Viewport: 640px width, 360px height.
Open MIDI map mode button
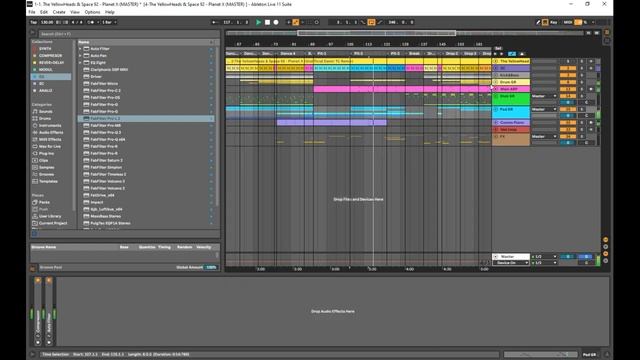[x=568, y=22]
